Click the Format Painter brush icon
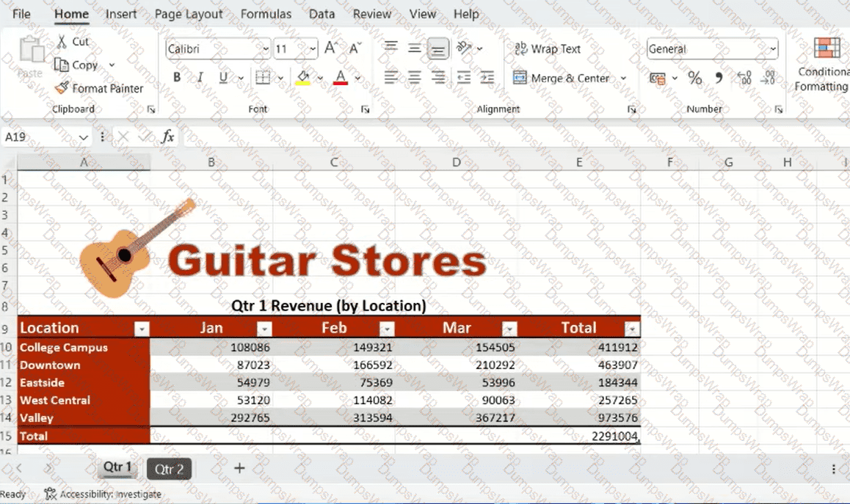 [62, 88]
